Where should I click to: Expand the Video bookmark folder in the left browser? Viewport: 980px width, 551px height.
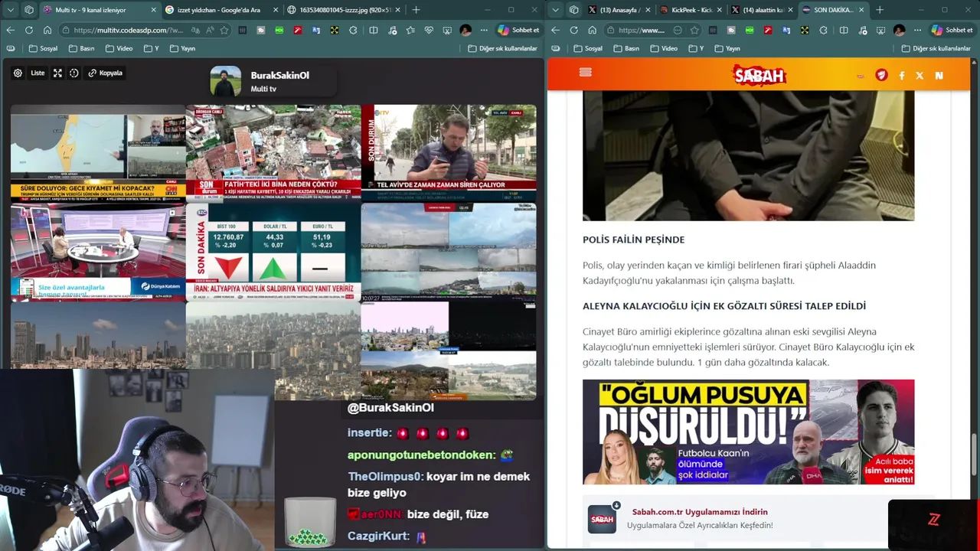[119, 48]
